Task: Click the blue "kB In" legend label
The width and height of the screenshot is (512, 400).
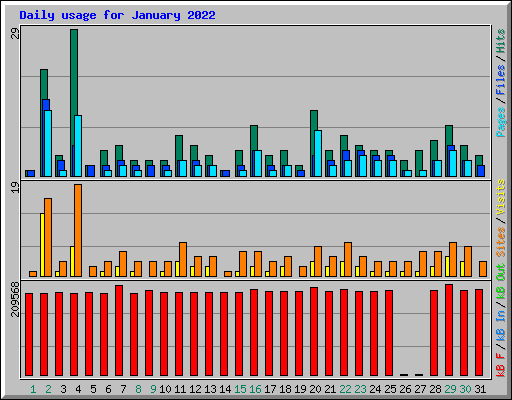Action: (x=501, y=325)
